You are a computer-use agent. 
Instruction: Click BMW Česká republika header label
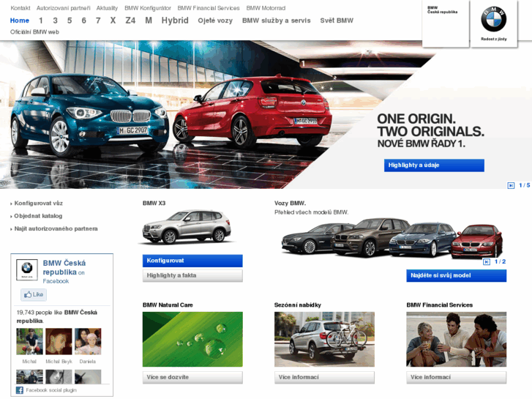(442, 10)
